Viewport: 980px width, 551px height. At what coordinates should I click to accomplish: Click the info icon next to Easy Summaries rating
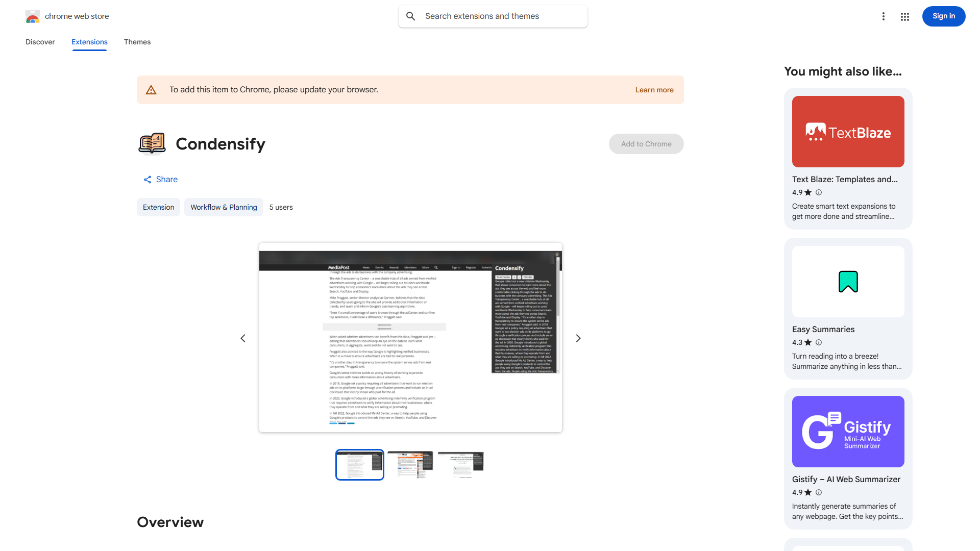(818, 342)
